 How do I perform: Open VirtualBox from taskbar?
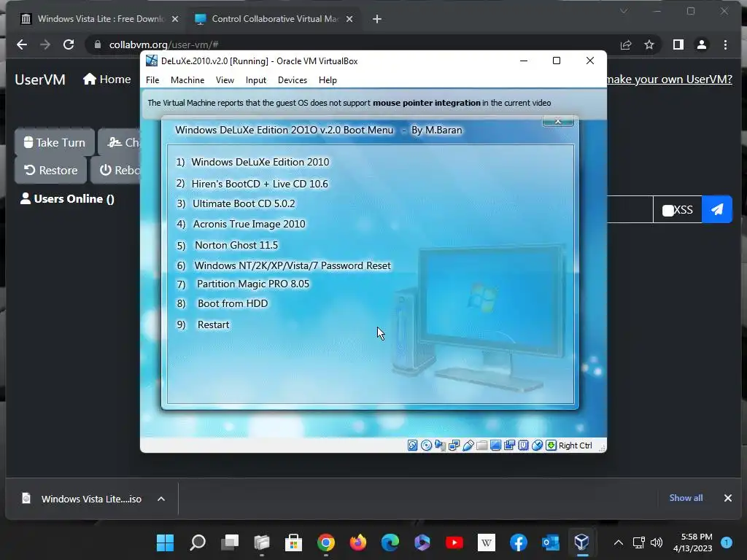(x=581, y=542)
